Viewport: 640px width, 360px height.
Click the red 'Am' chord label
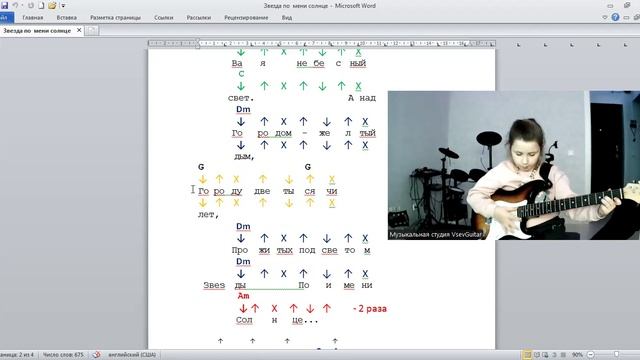point(243,296)
